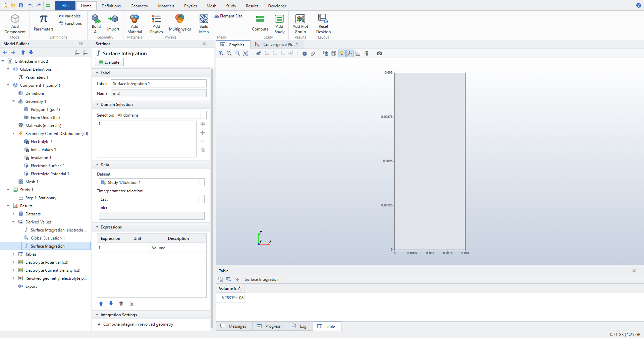
Task: Toggle wireframe rendering in Graphics
Action: [334, 53]
